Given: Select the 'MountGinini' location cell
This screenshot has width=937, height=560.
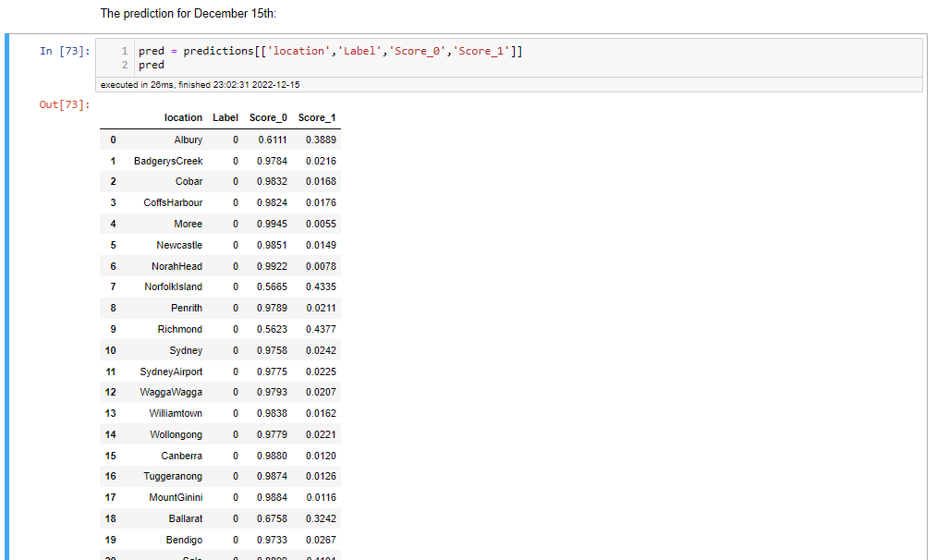Looking at the screenshot, I should 176,498.
